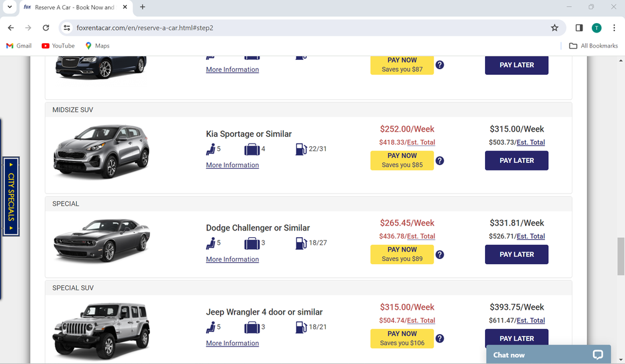625x364 pixels.
Task: Bookmark this page with the star icon
Action: click(x=554, y=27)
